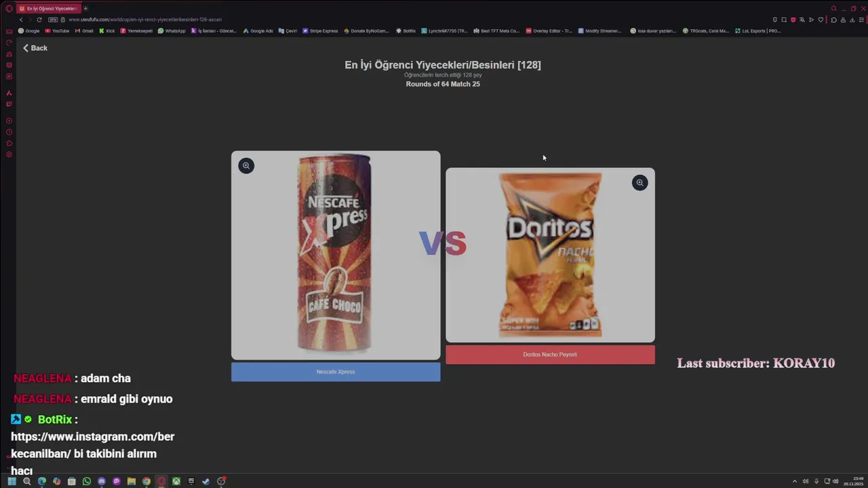Image resolution: width=868 pixels, height=488 pixels.
Task: Open Windows taskbar search
Action: pos(26,481)
